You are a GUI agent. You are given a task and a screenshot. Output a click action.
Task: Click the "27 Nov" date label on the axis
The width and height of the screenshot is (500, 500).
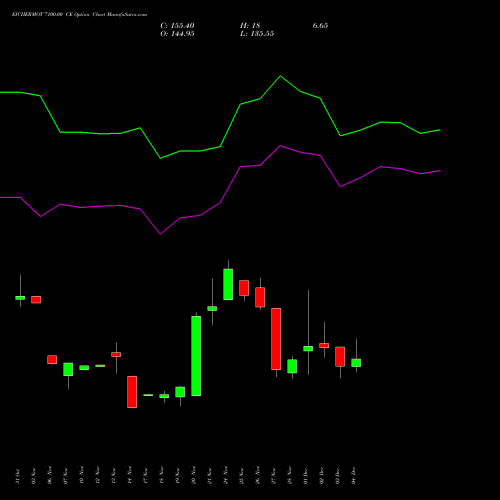tap(274, 476)
